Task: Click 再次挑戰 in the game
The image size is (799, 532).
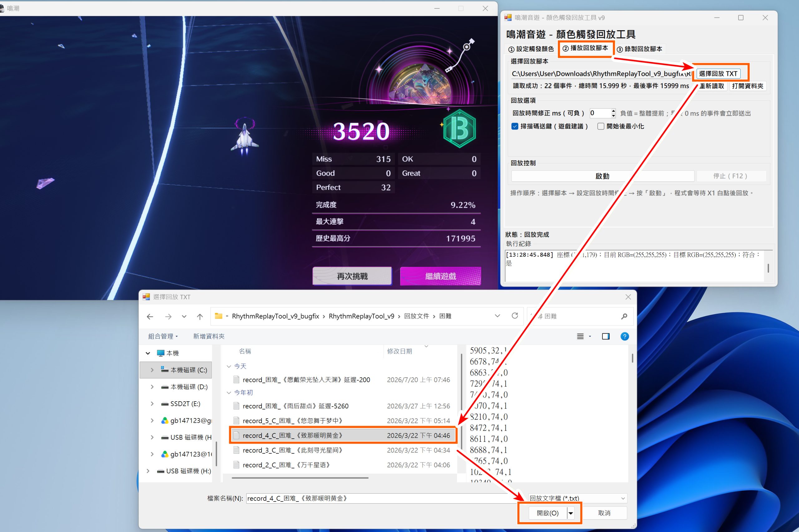Action: point(352,276)
